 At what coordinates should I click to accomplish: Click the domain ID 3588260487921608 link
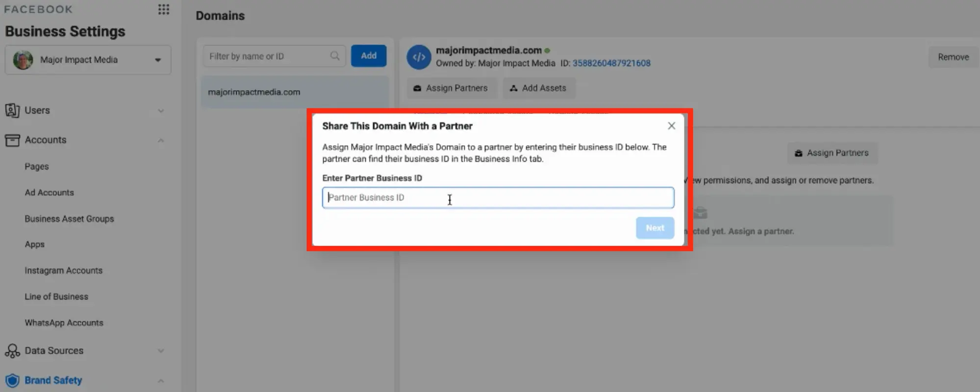(x=611, y=63)
